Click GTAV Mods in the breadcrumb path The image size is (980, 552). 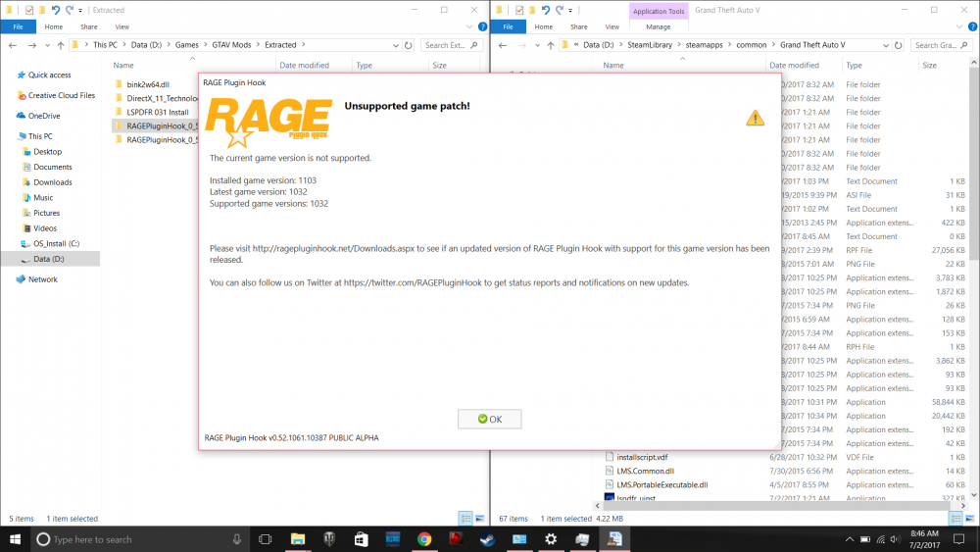pos(231,45)
